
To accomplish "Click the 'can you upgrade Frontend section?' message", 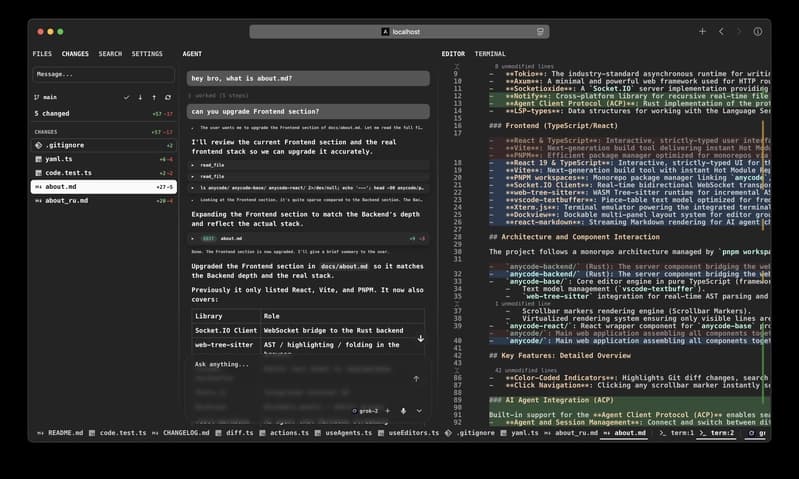I will coord(308,112).
